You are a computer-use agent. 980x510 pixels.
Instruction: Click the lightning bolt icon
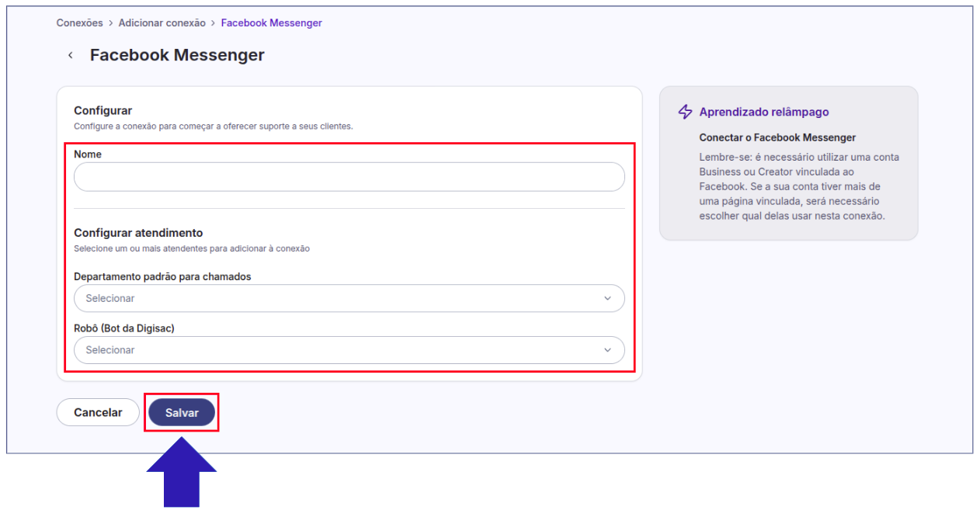pyautogui.click(x=685, y=112)
